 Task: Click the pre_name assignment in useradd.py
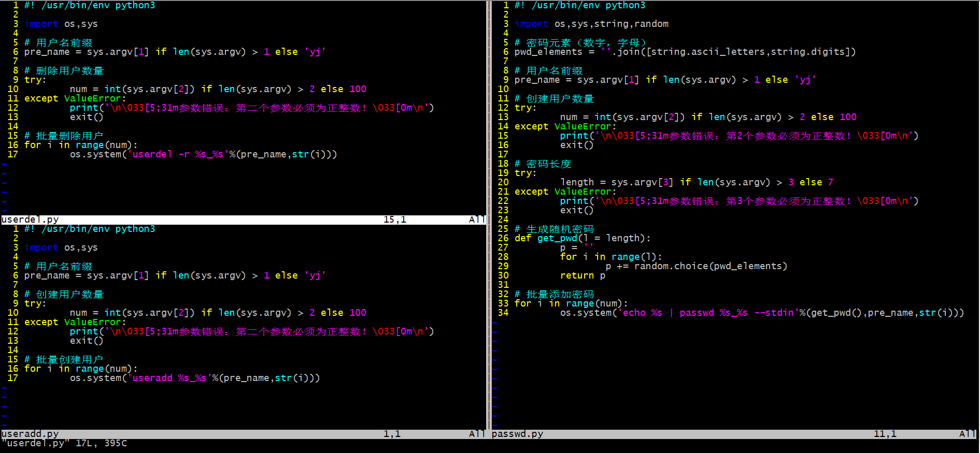point(175,275)
